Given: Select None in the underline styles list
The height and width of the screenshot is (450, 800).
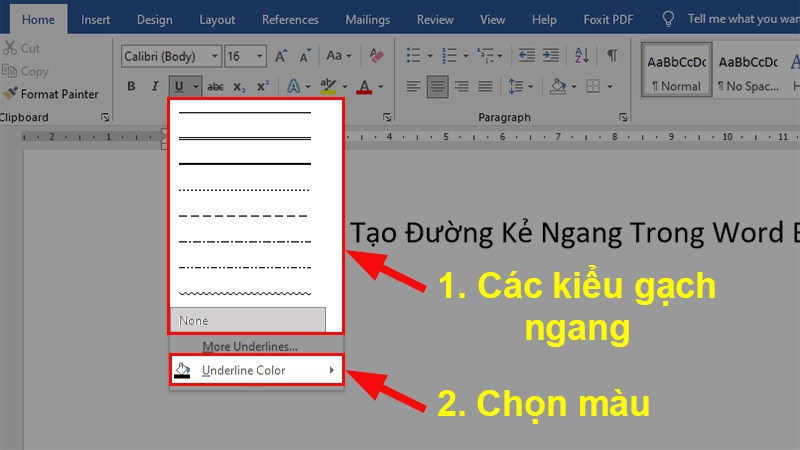Looking at the screenshot, I should pos(247,320).
